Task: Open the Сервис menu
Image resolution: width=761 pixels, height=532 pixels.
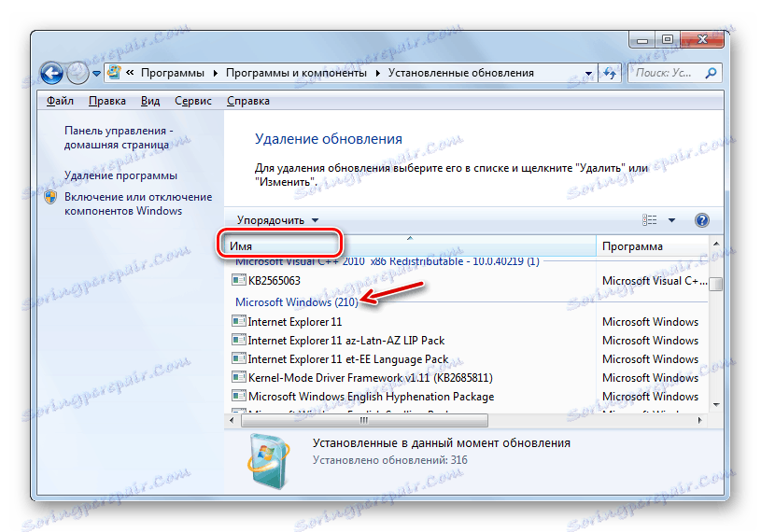Action: (192, 101)
